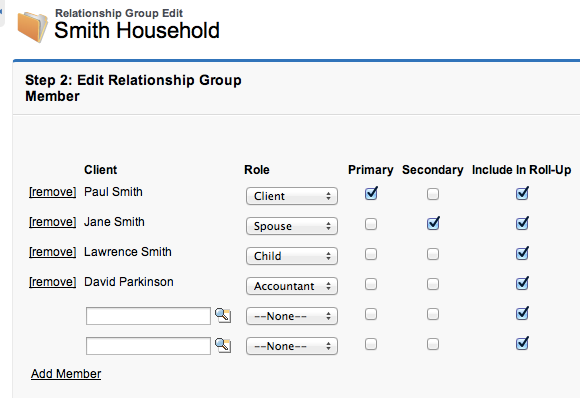Remove David Parkinson from the group

tap(53, 282)
